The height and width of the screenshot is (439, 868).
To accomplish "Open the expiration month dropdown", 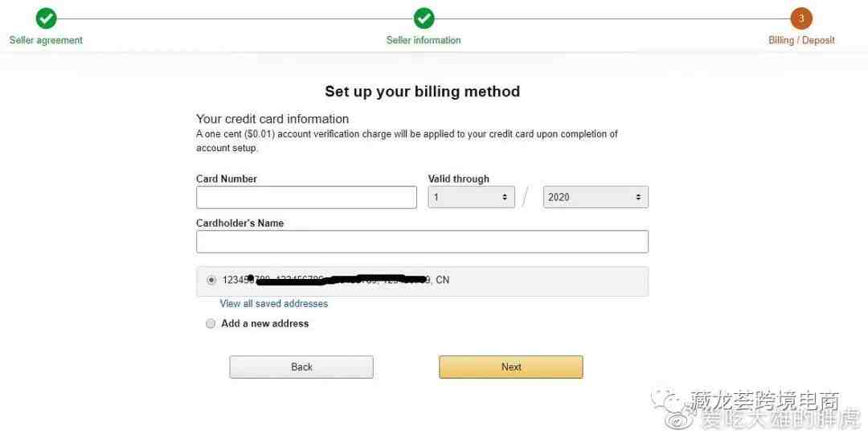I will coord(471,197).
